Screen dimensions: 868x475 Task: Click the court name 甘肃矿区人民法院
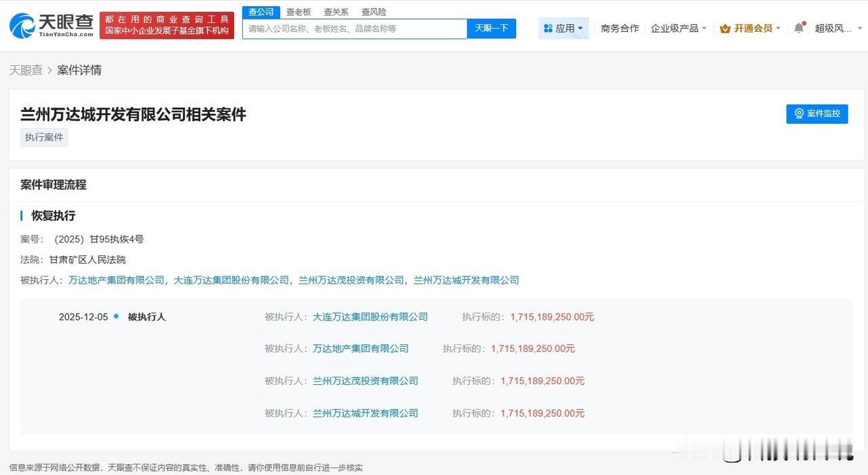click(x=87, y=260)
